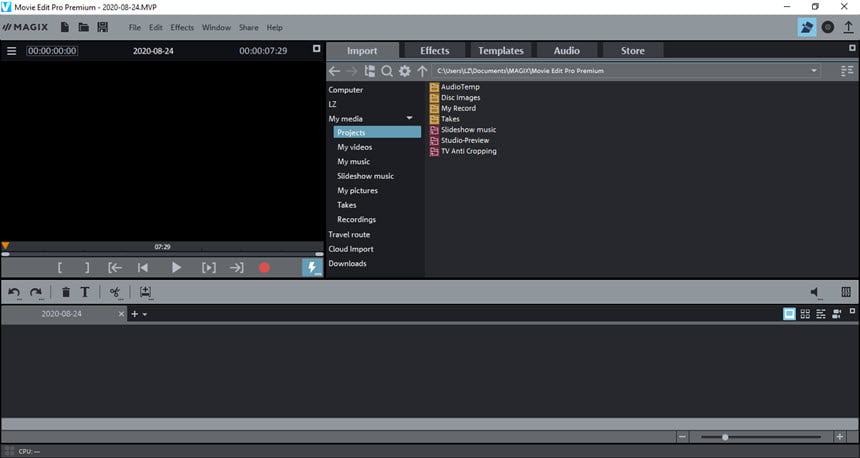The width and height of the screenshot is (860, 458).
Task: Open the preview monitor hamburger menu
Action: [x=12, y=51]
